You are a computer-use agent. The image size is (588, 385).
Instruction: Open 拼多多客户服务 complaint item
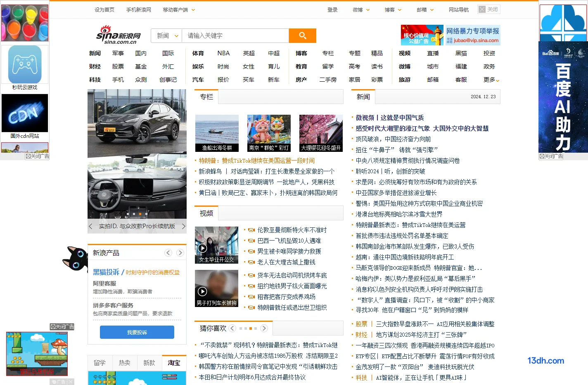point(113,305)
